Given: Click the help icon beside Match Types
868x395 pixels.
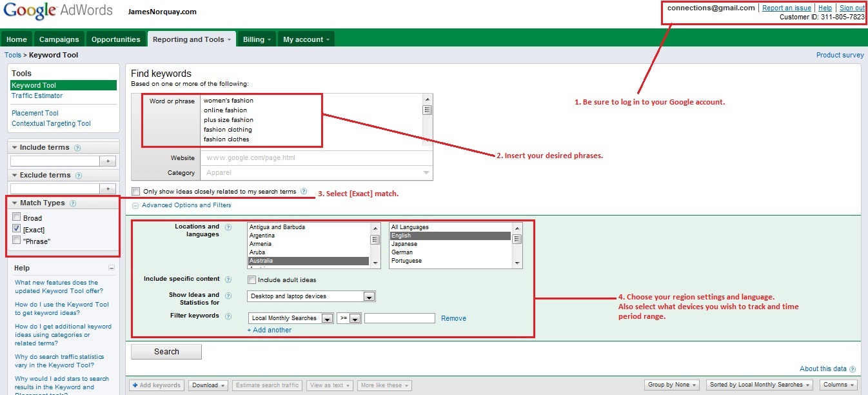Looking at the screenshot, I should 73,203.
